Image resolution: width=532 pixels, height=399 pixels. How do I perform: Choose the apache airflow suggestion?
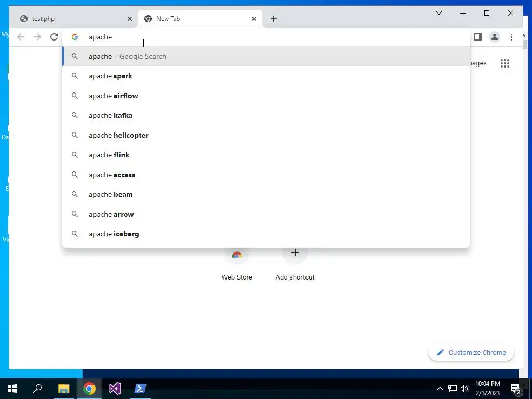[x=266, y=96]
